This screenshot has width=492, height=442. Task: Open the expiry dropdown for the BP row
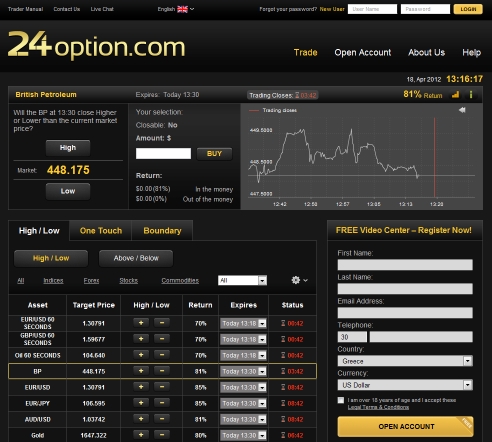[x=243, y=371]
